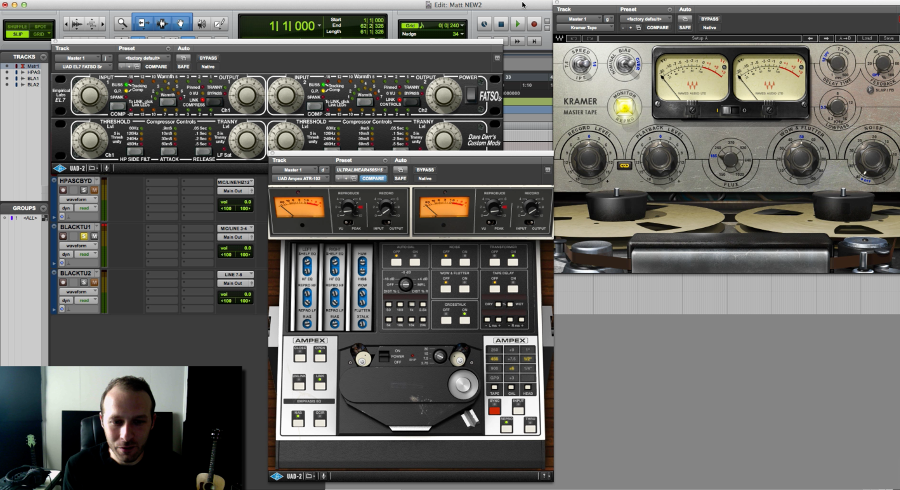
Task: Click BYPASS in the FATSO plugin window
Action: click(x=208, y=58)
